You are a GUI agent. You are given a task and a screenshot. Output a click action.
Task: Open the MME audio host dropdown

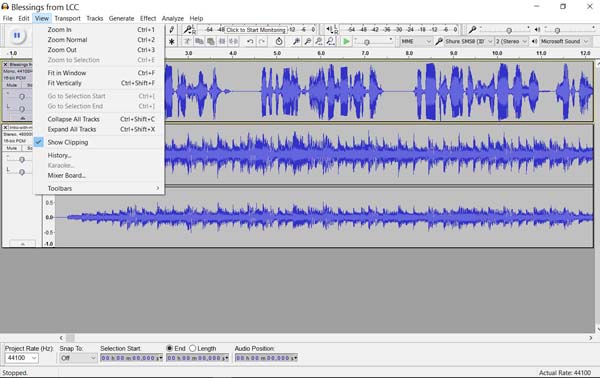pyautogui.click(x=416, y=41)
